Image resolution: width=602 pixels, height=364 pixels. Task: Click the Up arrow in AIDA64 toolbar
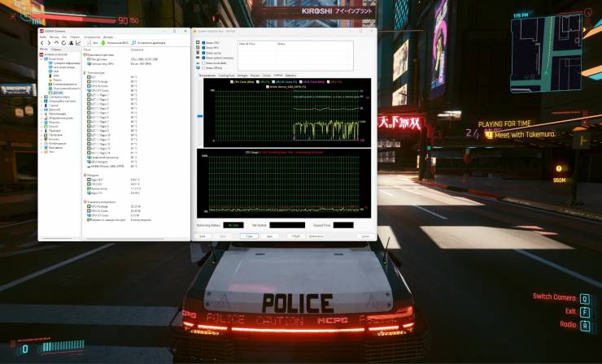tap(56, 43)
